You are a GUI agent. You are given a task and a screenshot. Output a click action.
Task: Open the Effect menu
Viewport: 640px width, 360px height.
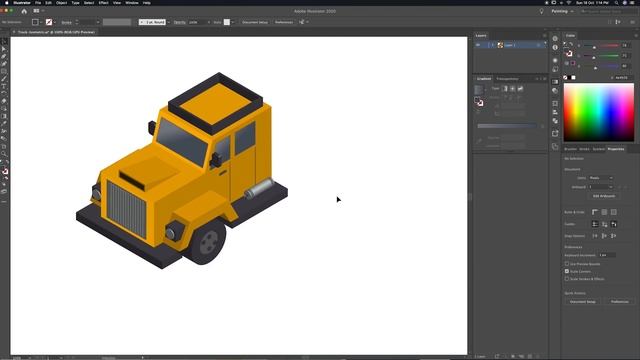104,3
